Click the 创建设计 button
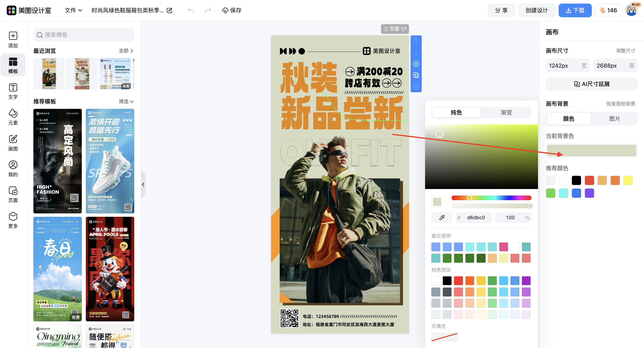 click(x=536, y=10)
